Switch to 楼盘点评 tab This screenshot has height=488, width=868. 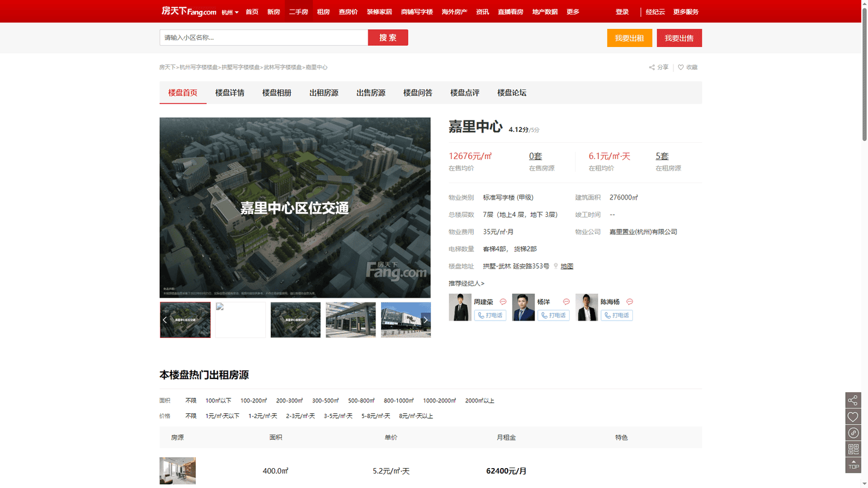point(465,93)
